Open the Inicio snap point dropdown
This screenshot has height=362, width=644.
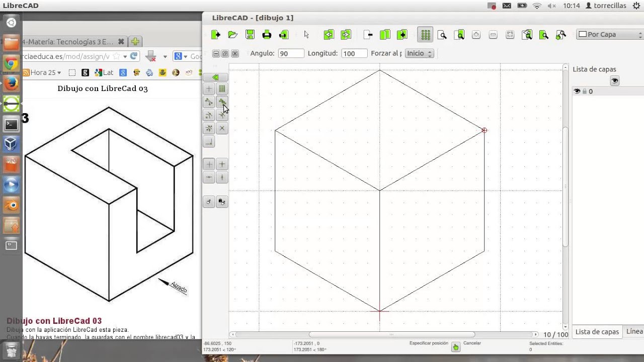tap(419, 53)
